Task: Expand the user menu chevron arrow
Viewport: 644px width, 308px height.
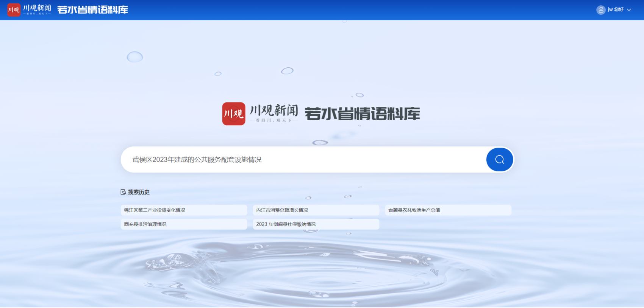Action: click(x=629, y=10)
